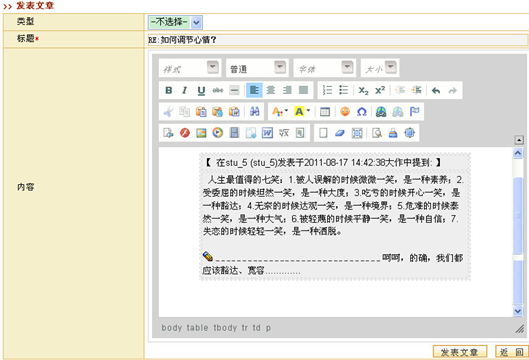Center-align the paragraph

[271, 90]
